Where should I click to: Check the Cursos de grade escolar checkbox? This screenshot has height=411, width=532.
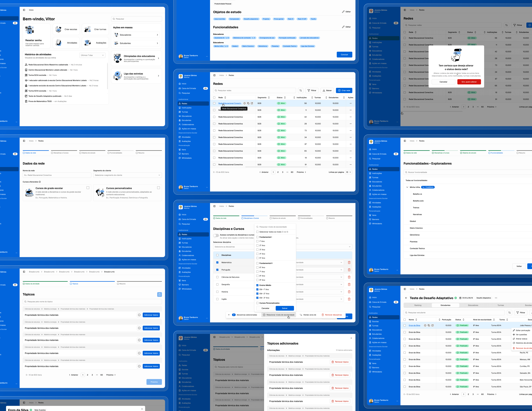[88, 188]
